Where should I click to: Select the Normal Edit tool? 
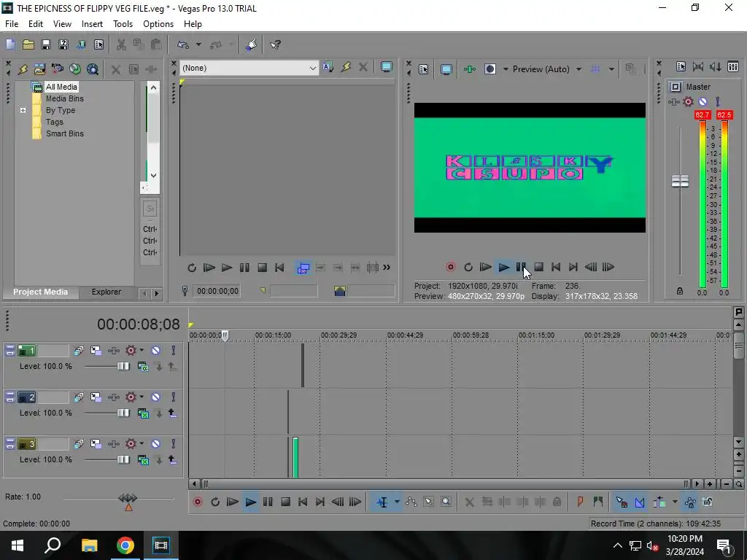click(x=382, y=502)
